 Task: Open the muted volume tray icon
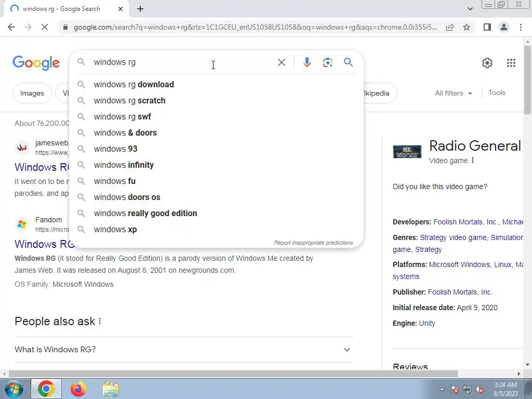480,389
